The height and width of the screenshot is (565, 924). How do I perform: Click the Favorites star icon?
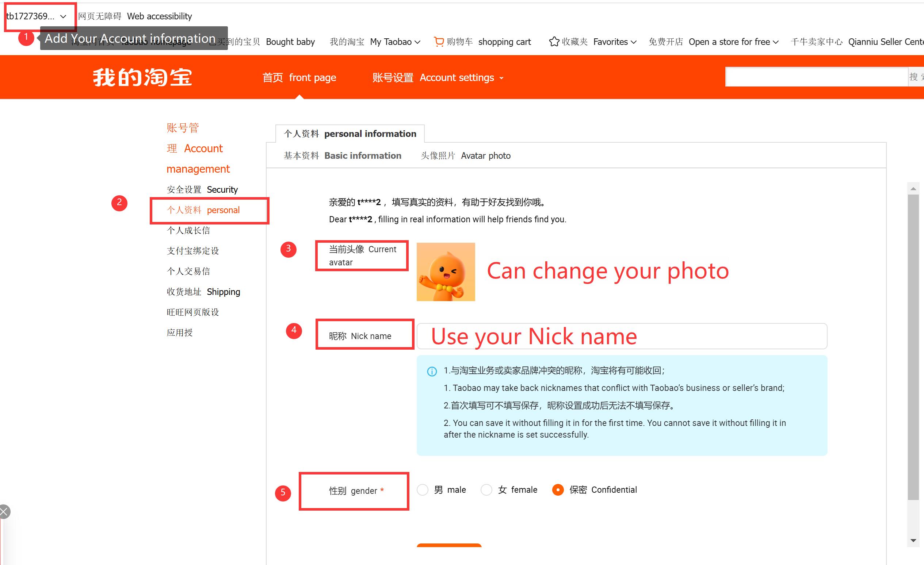pos(554,42)
